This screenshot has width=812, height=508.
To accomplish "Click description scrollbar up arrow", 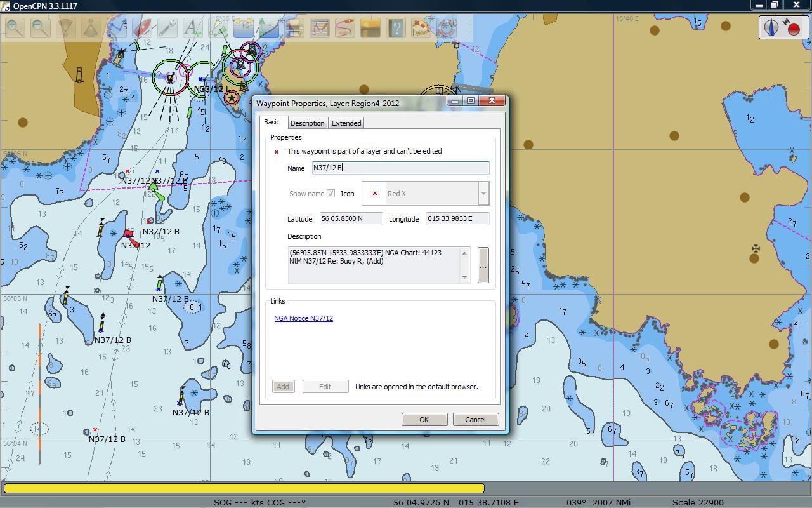I will (465, 253).
